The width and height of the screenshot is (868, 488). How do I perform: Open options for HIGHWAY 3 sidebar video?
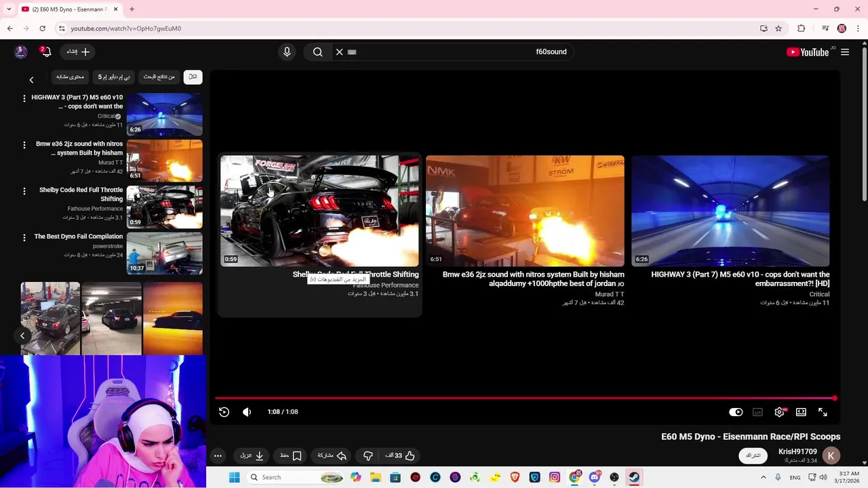pos(24,98)
